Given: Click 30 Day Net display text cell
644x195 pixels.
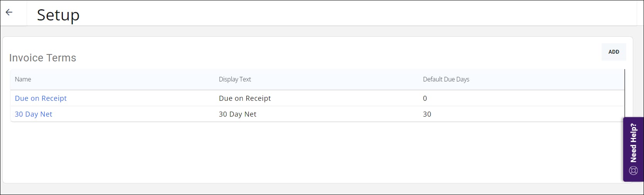Looking at the screenshot, I should (x=238, y=114).
